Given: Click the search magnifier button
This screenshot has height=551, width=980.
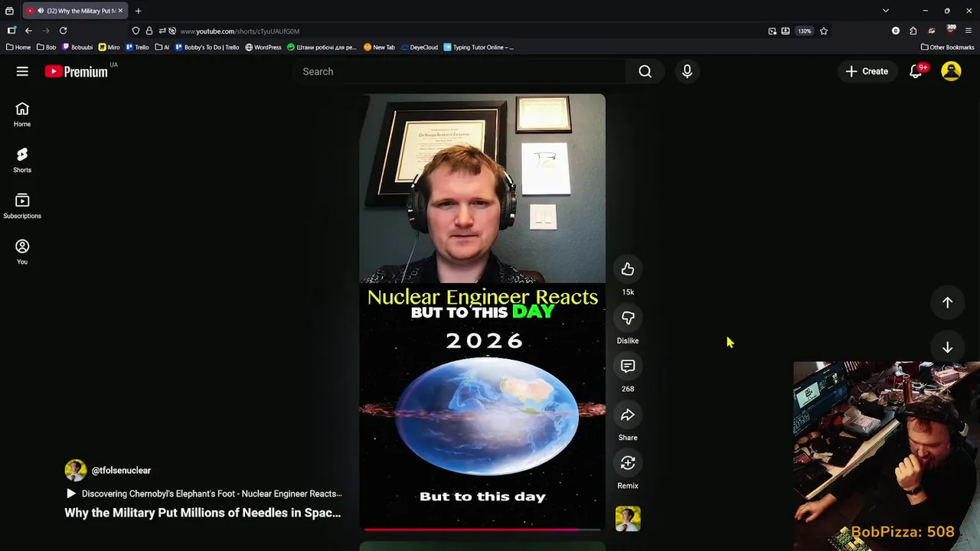Looking at the screenshot, I should click(x=645, y=71).
